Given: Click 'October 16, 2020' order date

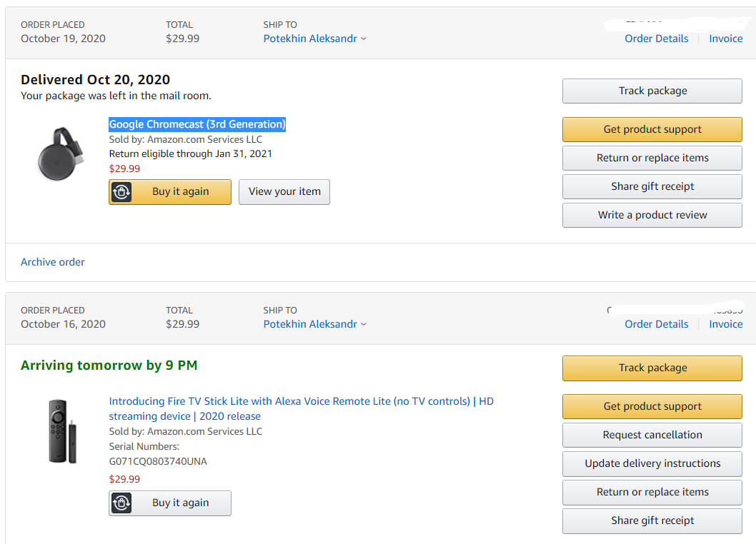Looking at the screenshot, I should pos(63,324).
